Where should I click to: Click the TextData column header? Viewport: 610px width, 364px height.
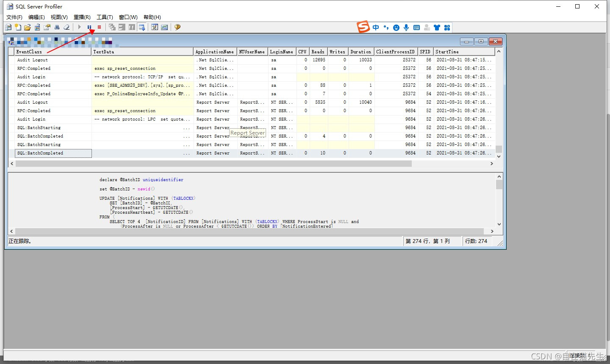[x=143, y=52]
